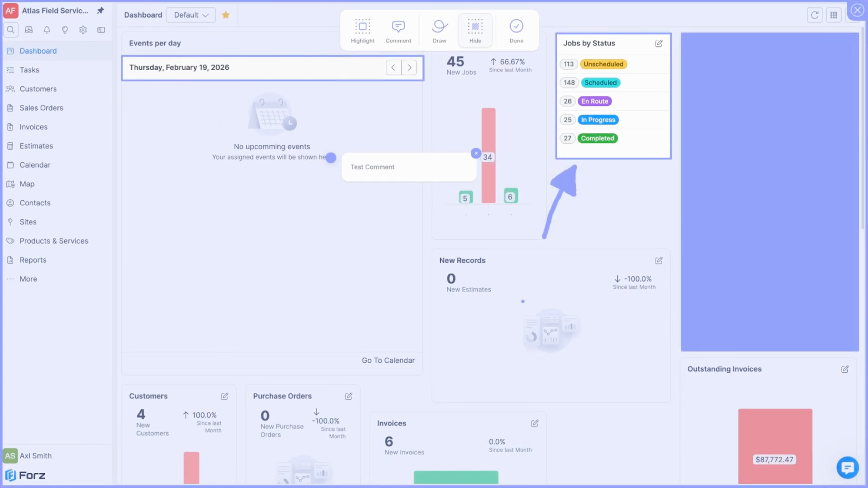Click the Unscheduled status badge
Screen dimensions: 868x488
(x=603, y=64)
